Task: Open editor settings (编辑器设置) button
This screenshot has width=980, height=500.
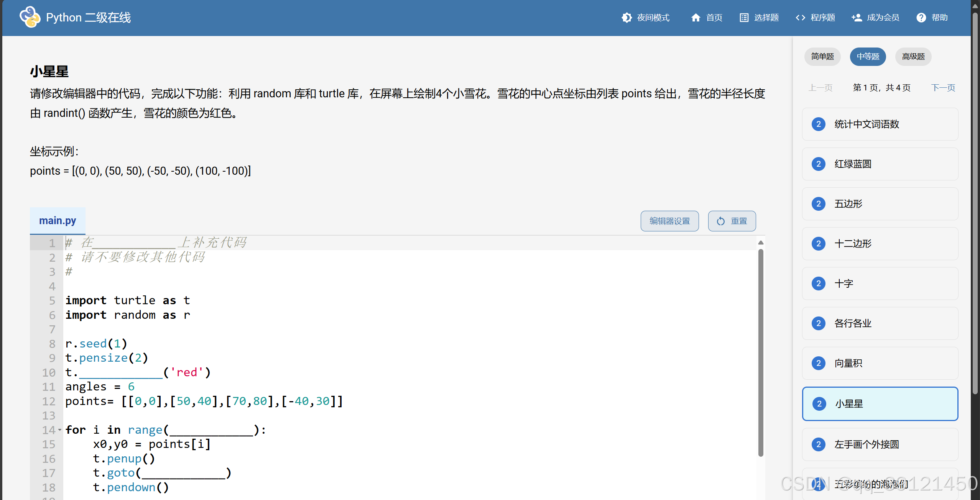Action: 669,221
